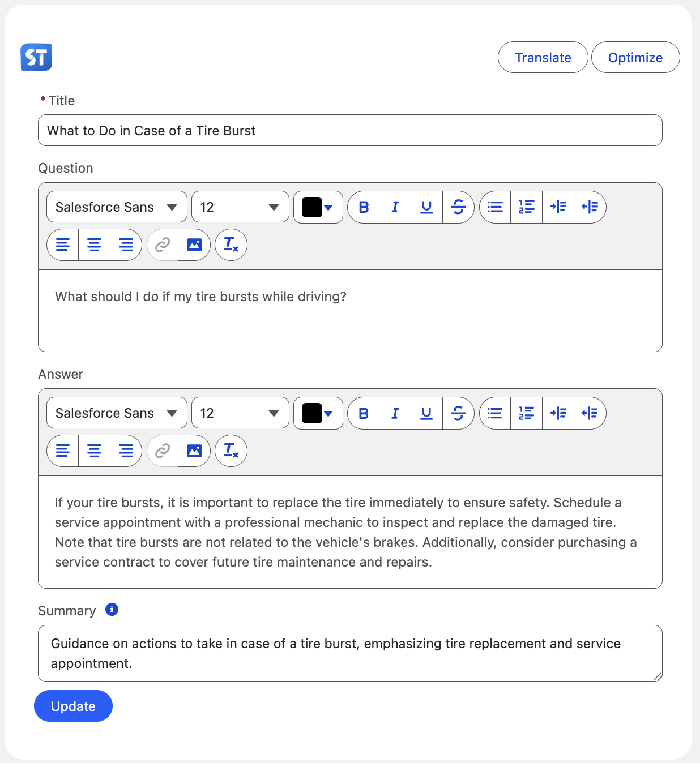Decrease indent in Answer editor

tap(590, 413)
